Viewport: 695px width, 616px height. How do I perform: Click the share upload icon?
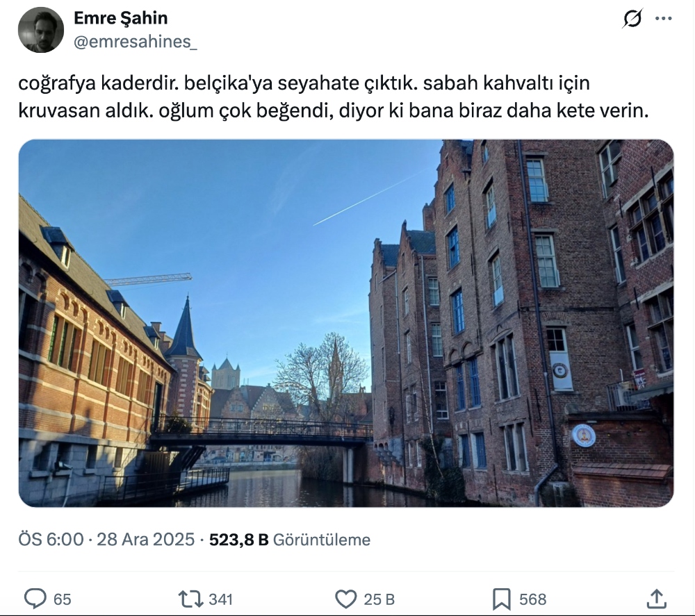pyautogui.click(x=657, y=599)
